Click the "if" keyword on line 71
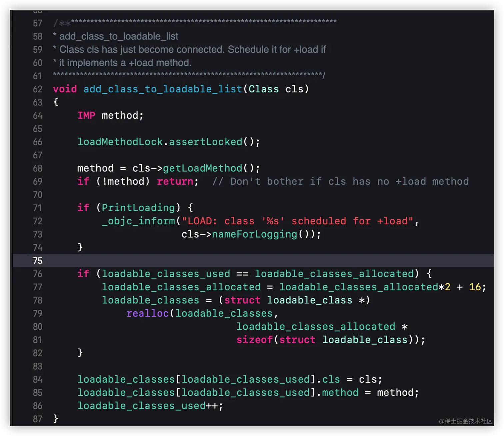This screenshot has height=436, width=504. point(83,208)
